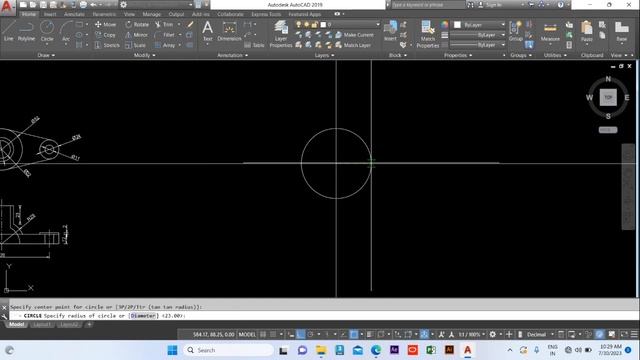Click the Scale tool
The image size is (640, 360).
pos(135,45)
